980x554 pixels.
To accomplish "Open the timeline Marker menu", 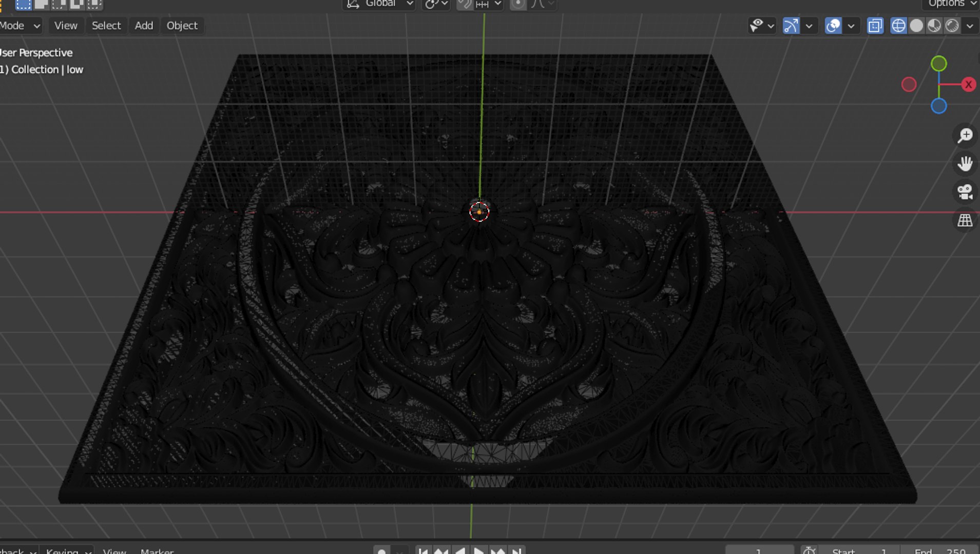I will [157, 550].
